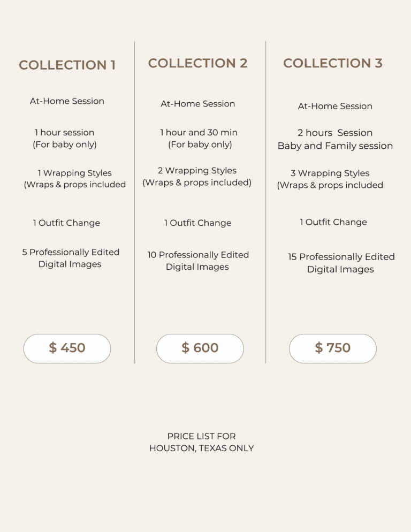Click the 2 Wrapping Styles text
Screen dimensions: 411x532
(197, 171)
